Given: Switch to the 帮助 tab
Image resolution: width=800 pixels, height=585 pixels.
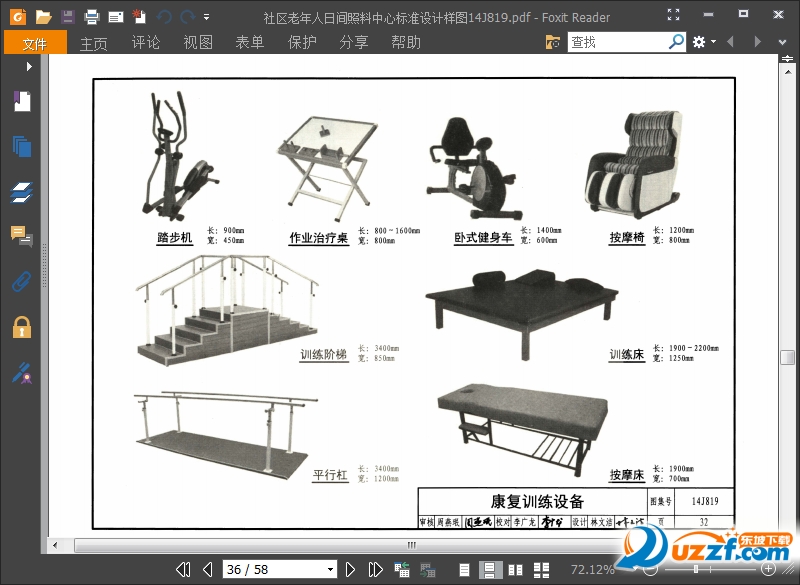Looking at the screenshot, I should tap(406, 42).
